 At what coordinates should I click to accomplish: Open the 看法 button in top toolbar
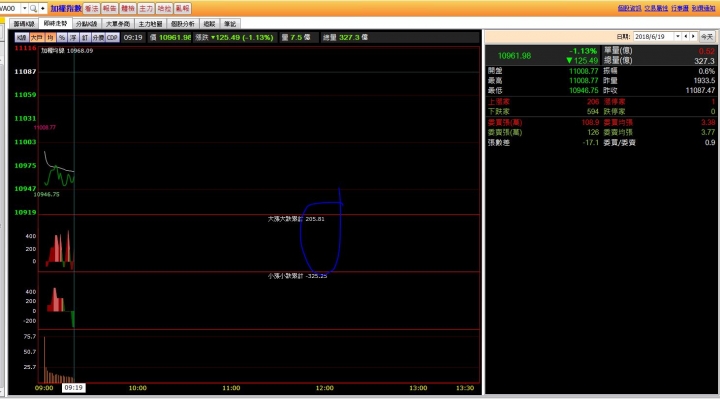pyautogui.click(x=91, y=8)
